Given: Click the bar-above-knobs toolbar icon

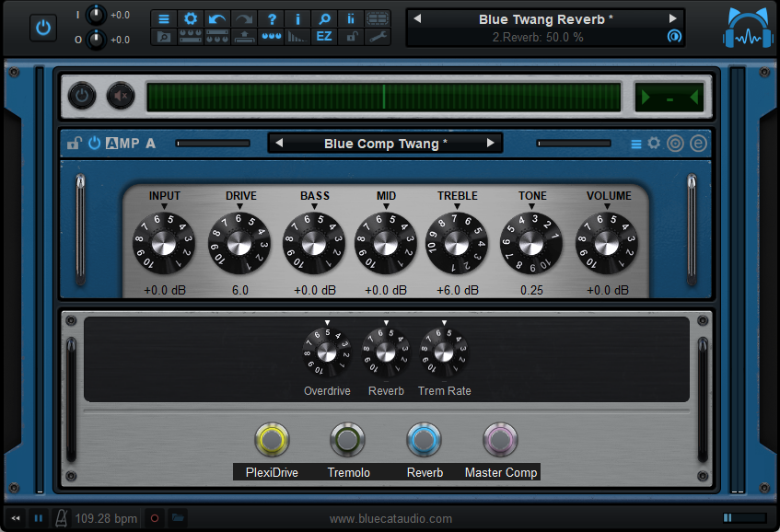Looking at the screenshot, I should 217,37.
